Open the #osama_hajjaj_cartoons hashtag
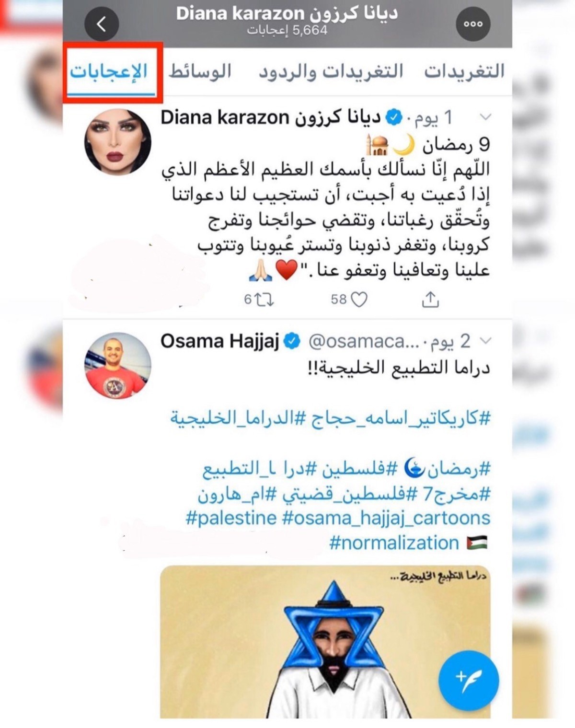Screen dimensions: 575x728 point(387,518)
